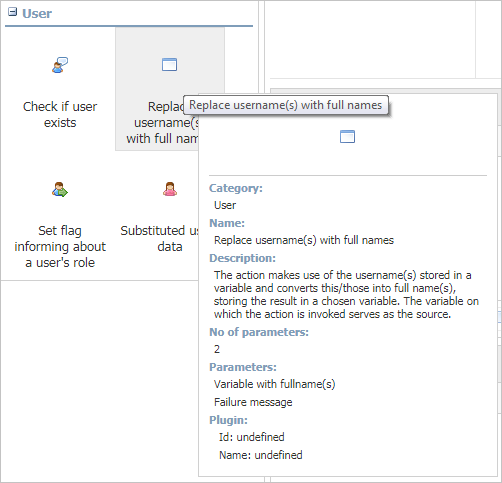Screen dimensions: 502x483
Task: Click the Set flag informing about a user's role label
Action: coord(60,247)
